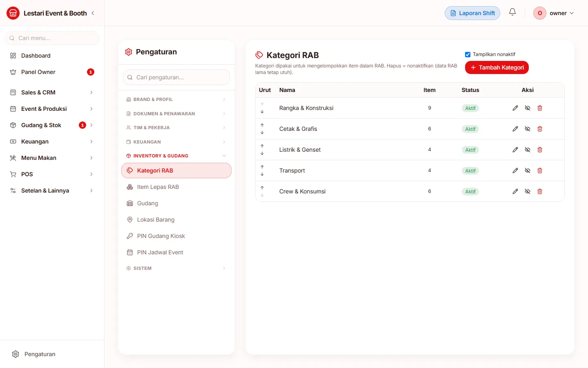
Task: Edit the Cetak & Grafis category
Action: click(x=515, y=129)
